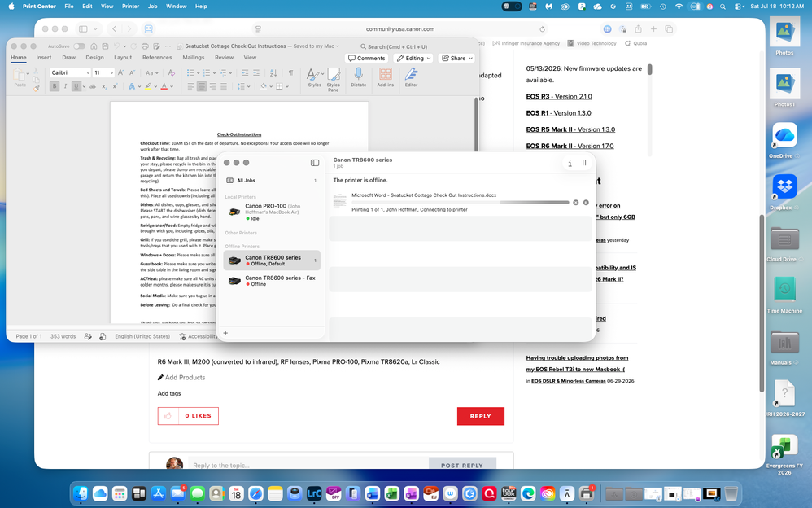Open the Styles Pane in Word
812x508 pixels.
pos(334,79)
